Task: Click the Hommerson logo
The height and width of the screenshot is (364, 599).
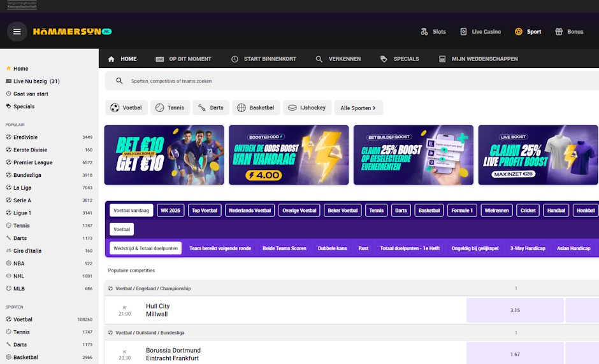Action: (72, 32)
